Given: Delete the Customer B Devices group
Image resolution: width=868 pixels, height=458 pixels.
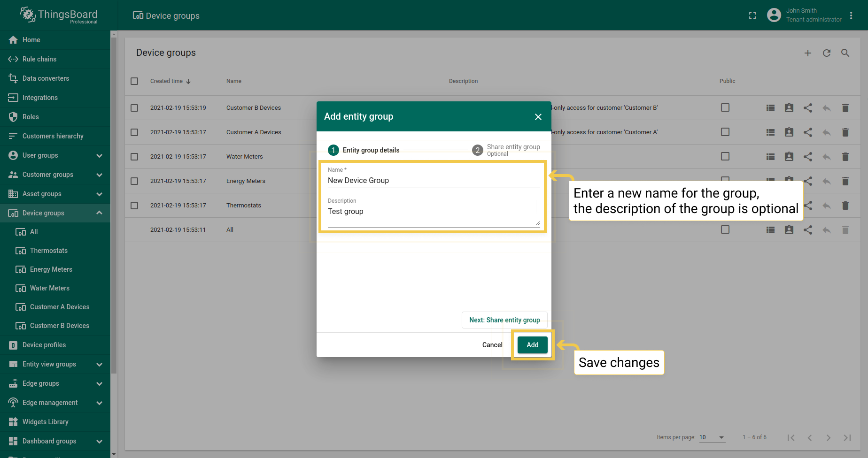Looking at the screenshot, I should click(845, 108).
